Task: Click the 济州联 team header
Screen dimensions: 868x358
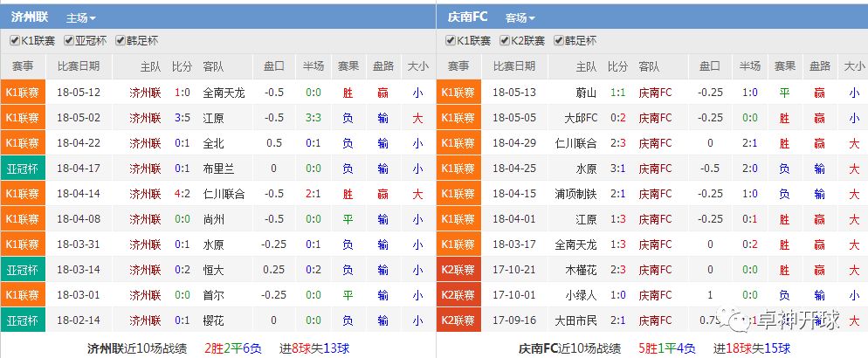Action: [x=30, y=17]
